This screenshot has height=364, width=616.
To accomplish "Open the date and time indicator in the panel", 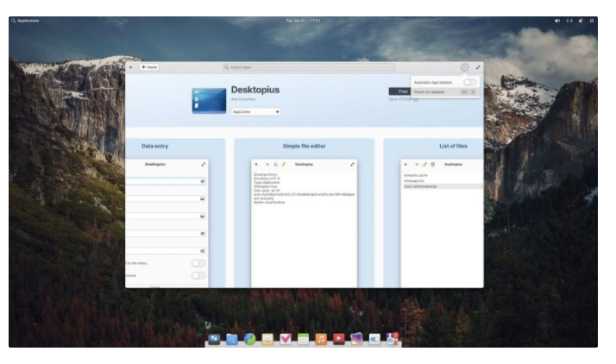I will [303, 21].
